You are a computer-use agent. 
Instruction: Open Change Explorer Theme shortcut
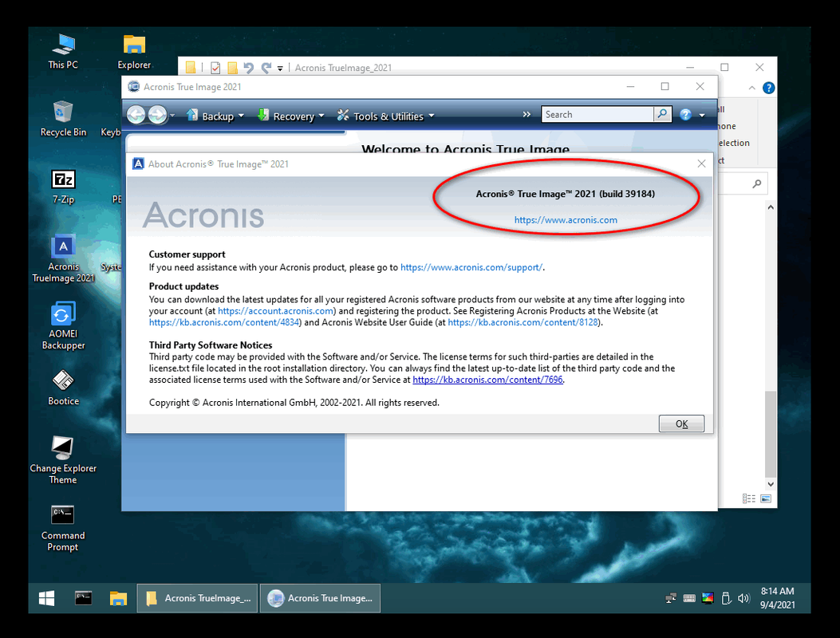[63, 460]
